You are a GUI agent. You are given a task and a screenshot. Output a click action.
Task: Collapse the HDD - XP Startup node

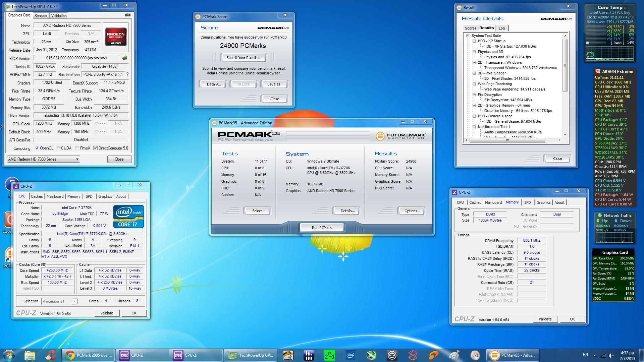pos(474,41)
